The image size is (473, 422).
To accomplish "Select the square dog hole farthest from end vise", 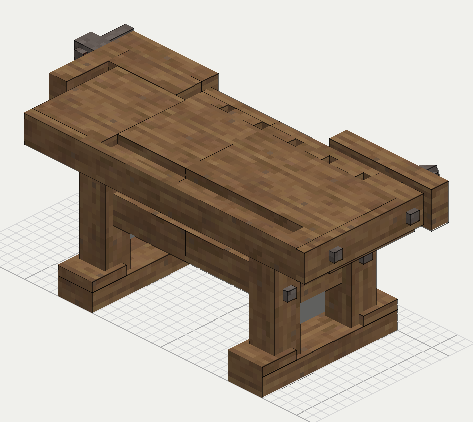I will point(228,108).
